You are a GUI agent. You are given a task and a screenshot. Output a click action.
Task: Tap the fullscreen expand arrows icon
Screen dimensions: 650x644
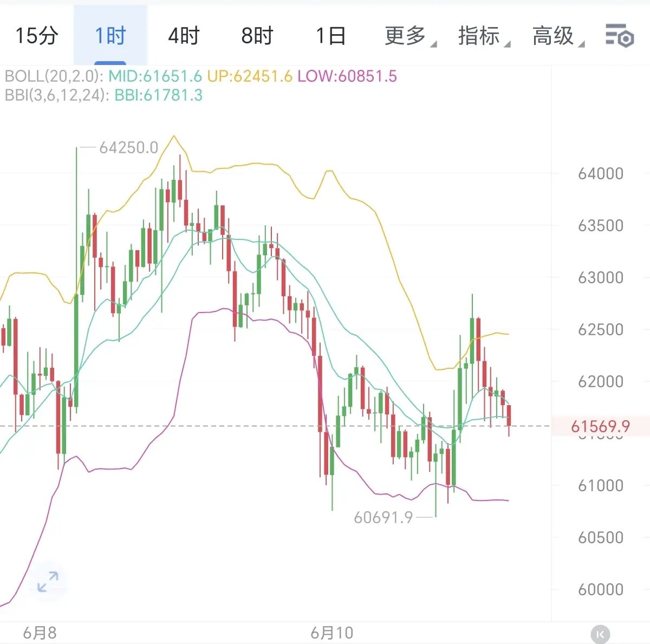[48, 582]
